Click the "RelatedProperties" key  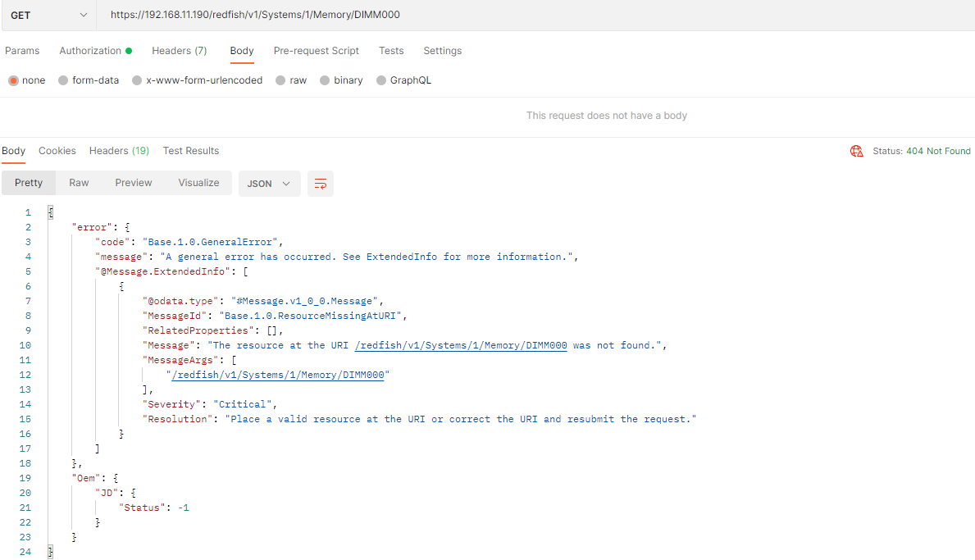point(198,330)
